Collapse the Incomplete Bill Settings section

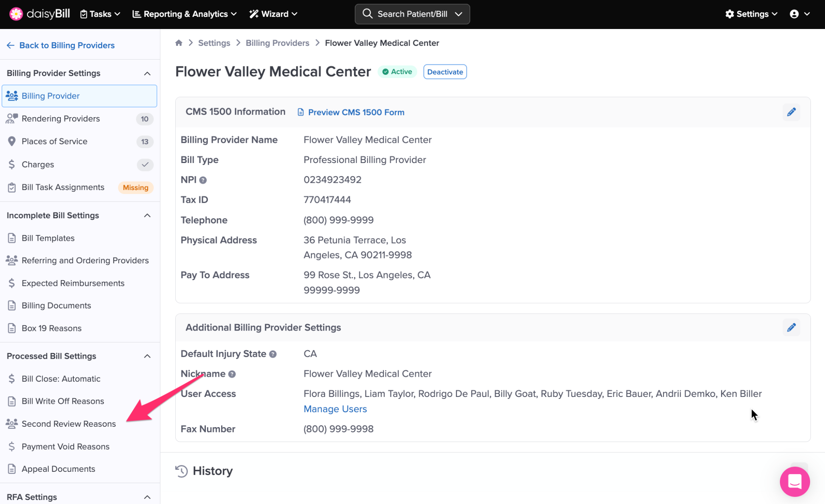pos(147,215)
